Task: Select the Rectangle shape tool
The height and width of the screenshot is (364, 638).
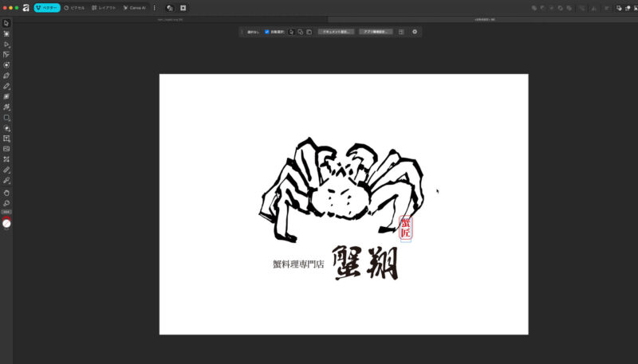Action: tap(6, 118)
